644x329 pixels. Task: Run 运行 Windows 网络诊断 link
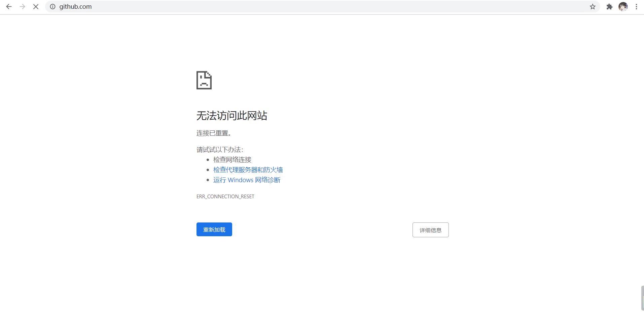(x=247, y=180)
